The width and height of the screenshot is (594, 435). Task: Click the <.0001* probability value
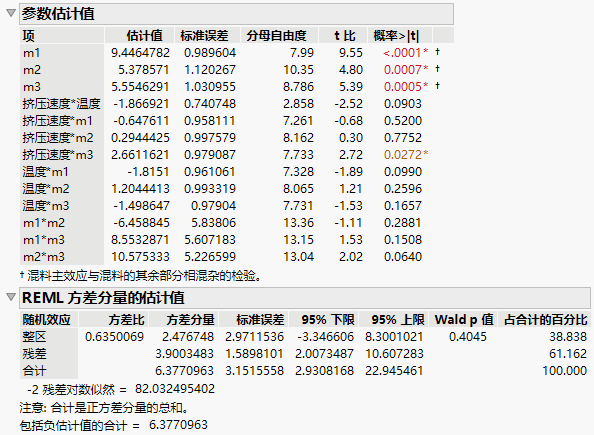point(405,53)
